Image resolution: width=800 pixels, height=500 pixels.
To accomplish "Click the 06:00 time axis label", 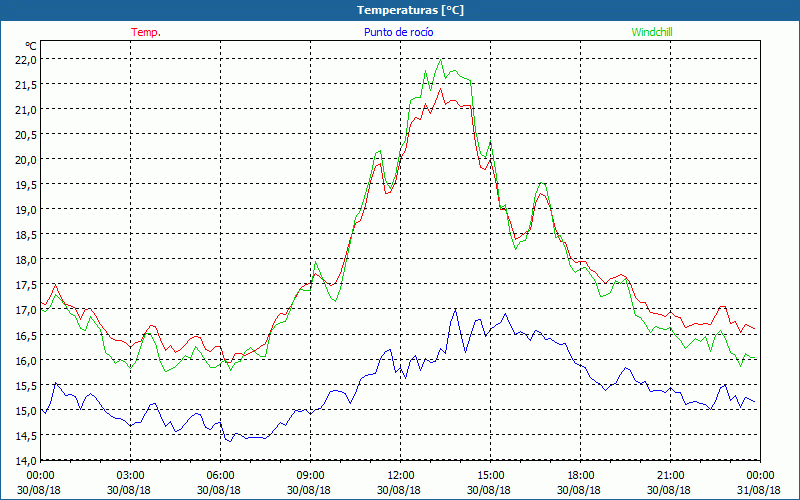I will coord(220,476).
